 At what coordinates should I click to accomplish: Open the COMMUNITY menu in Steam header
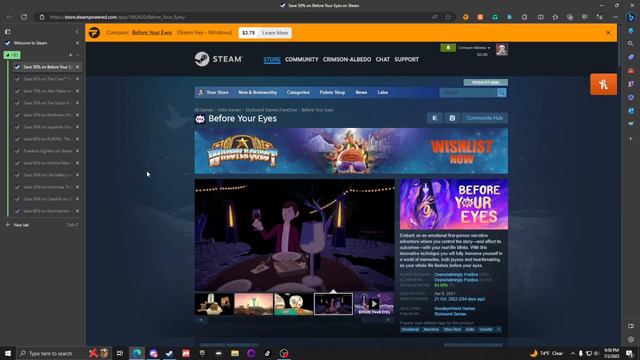coord(302,60)
